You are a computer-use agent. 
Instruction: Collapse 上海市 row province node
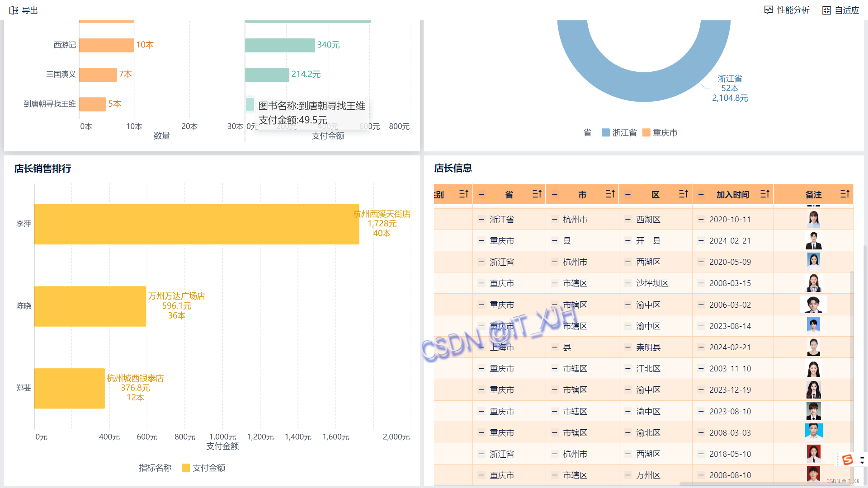[481, 347]
